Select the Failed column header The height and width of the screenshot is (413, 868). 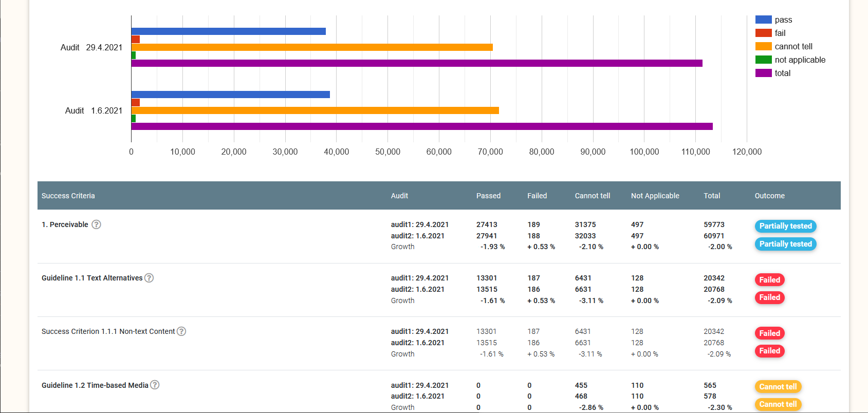[537, 196]
